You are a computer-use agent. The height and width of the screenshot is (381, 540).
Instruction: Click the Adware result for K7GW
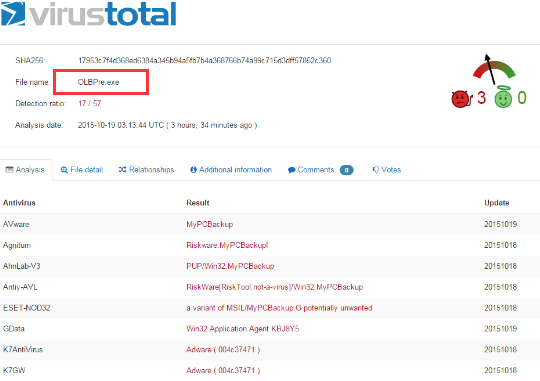(223, 370)
